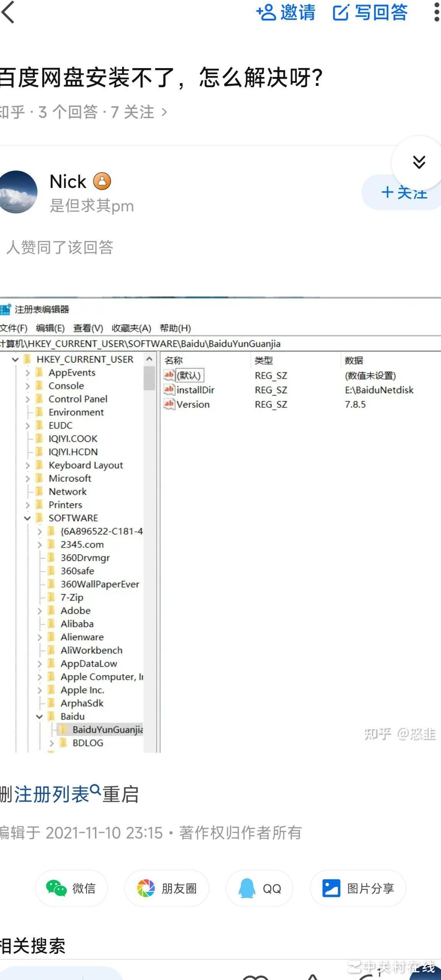Collapse the HKEY_CURRENT_USER node

point(15,359)
